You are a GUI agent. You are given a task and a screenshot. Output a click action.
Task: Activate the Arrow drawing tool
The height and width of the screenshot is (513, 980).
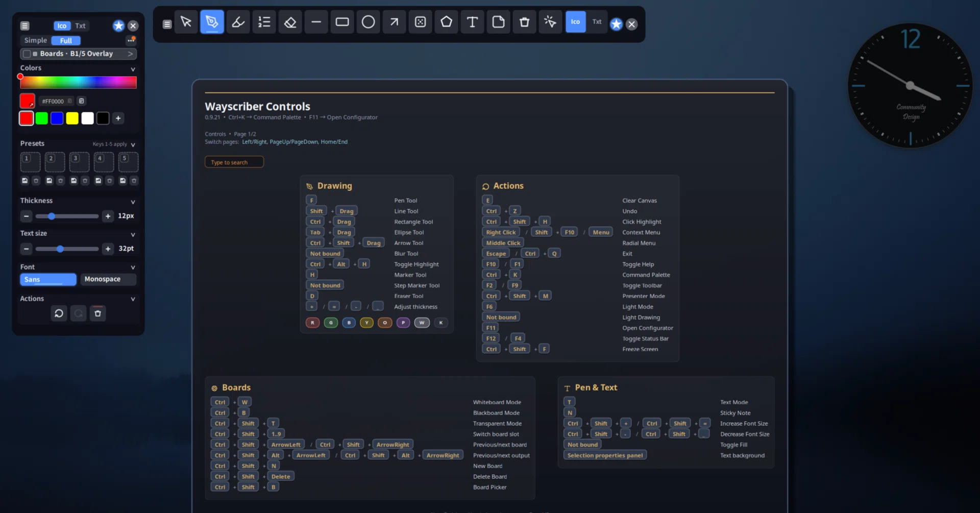(x=394, y=22)
